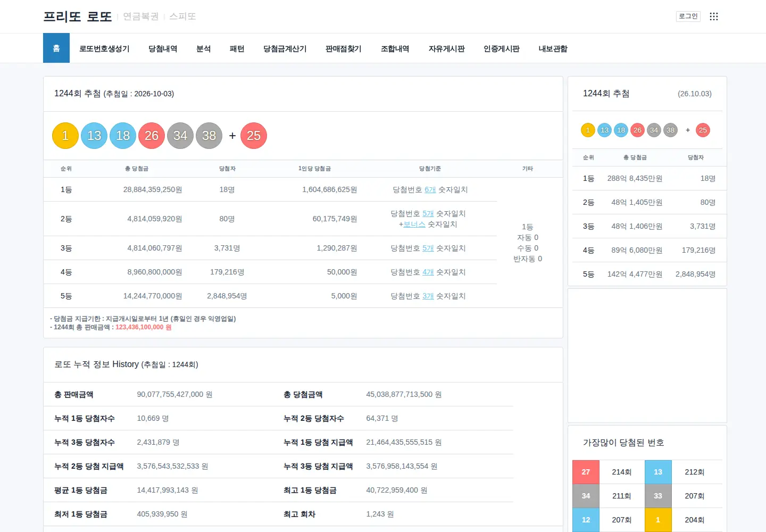Click the 프리또 로또 site logo
Viewport: 766px width, 532px height.
pos(78,16)
